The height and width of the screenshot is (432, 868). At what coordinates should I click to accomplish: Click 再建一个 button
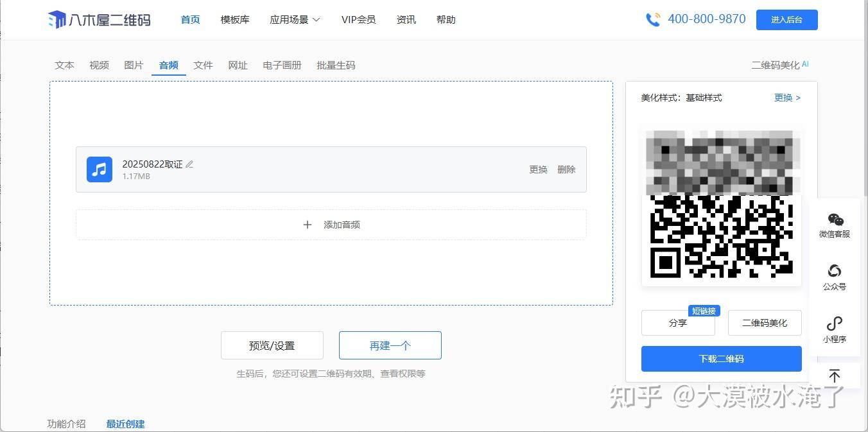[x=390, y=345]
